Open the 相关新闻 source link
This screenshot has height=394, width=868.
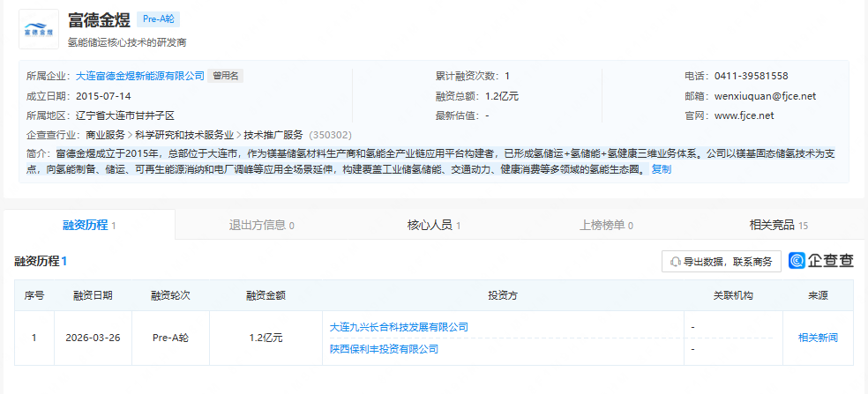pyautogui.click(x=818, y=338)
